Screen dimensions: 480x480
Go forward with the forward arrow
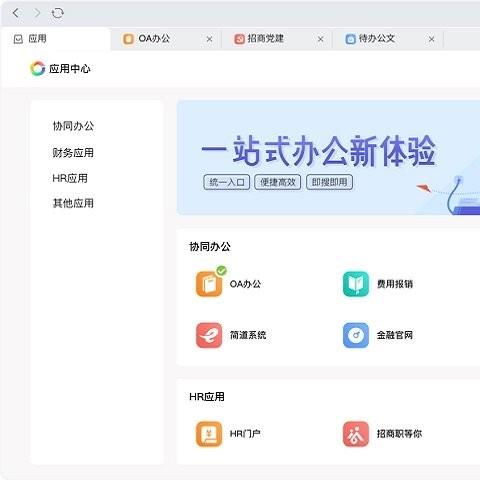pyautogui.click(x=37, y=13)
